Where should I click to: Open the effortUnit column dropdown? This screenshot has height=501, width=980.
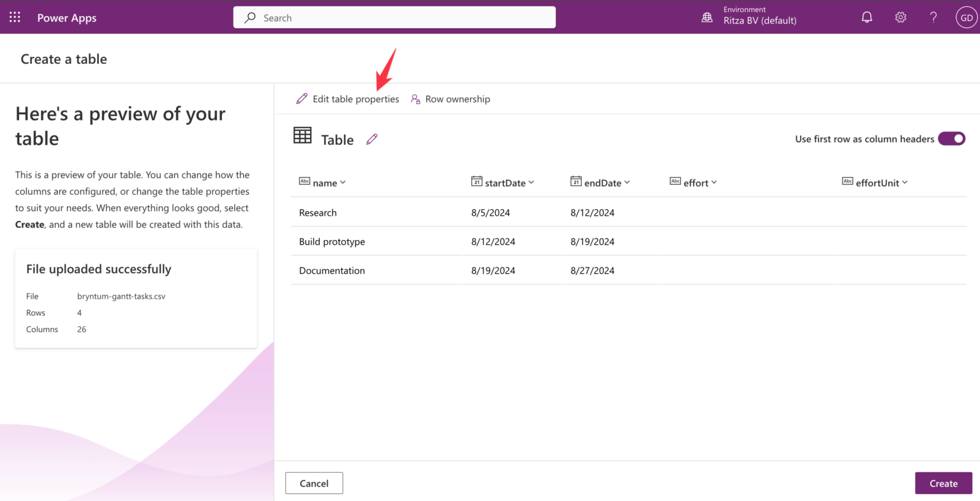905,183
